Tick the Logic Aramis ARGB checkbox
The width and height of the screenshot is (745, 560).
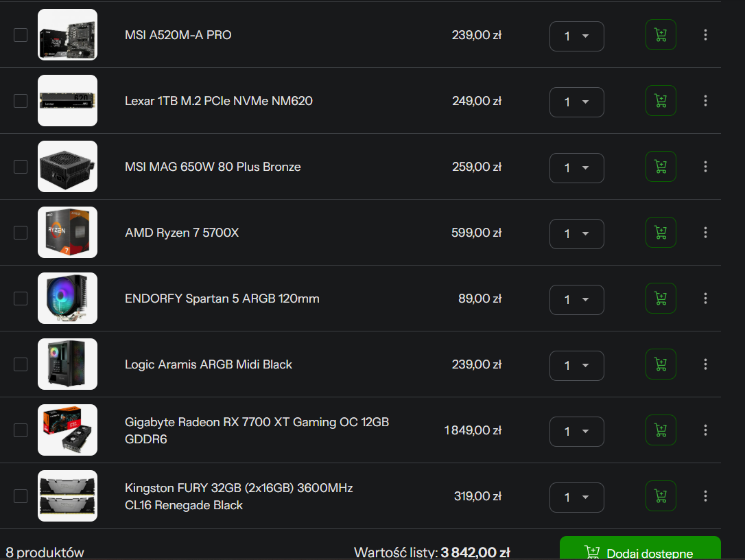(x=21, y=364)
